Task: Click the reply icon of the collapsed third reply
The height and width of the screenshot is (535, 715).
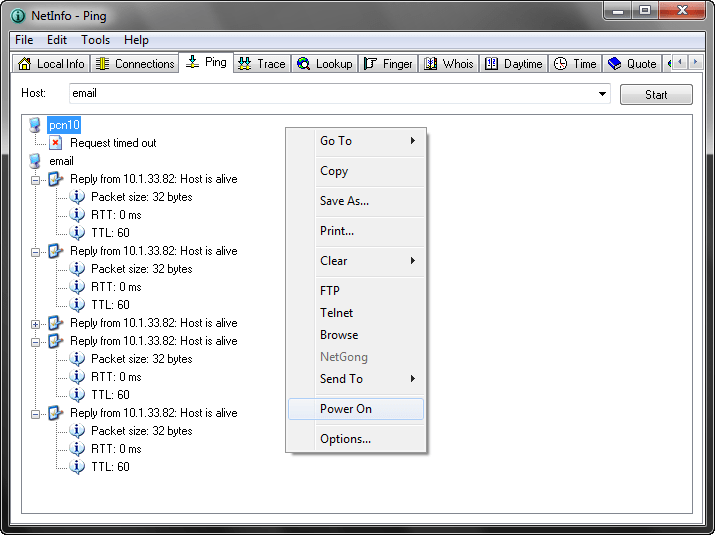Action: 56,323
